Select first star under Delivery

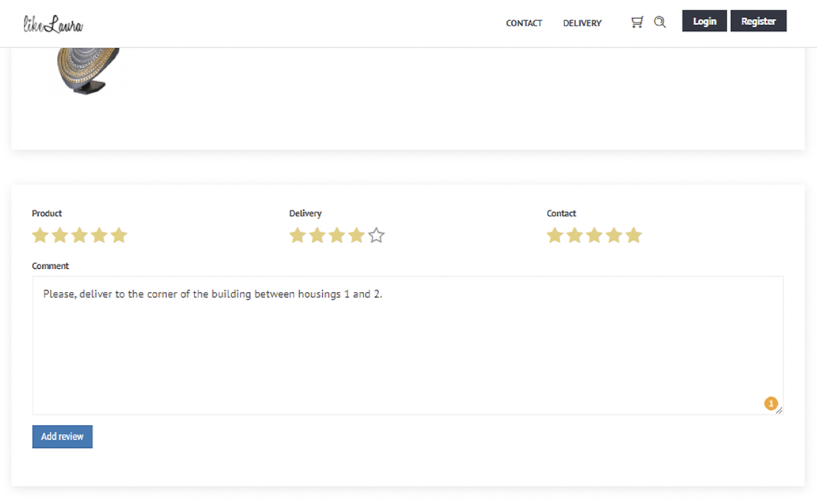297,235
